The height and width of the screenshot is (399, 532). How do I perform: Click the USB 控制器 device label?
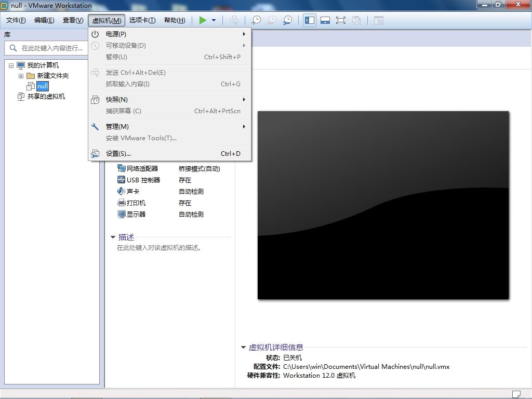pos(143,180)
